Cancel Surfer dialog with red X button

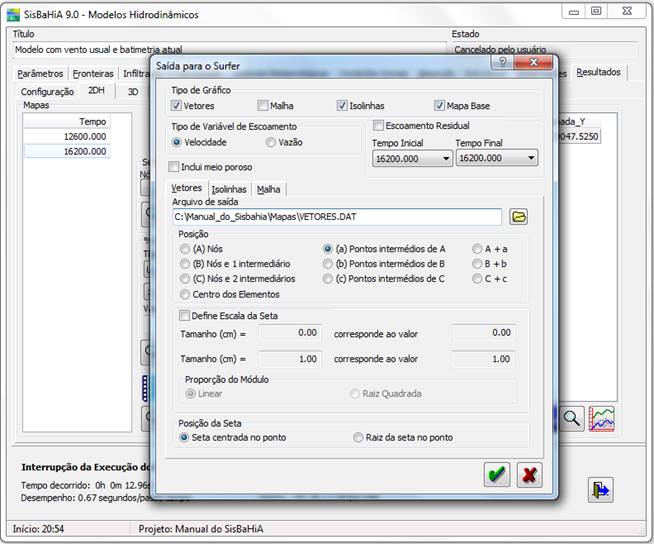[529, 475]
